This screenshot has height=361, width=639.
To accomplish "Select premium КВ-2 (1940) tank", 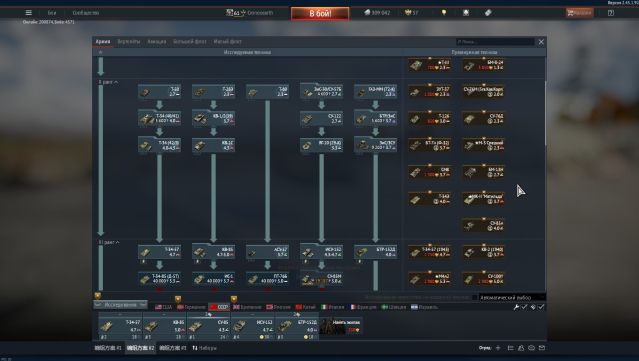I will 484,252.
